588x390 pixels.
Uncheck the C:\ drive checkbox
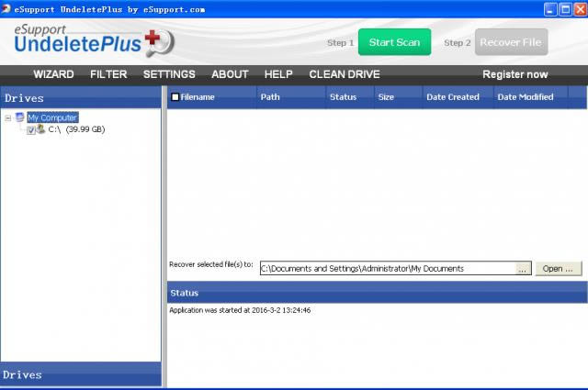coord(31,130)
